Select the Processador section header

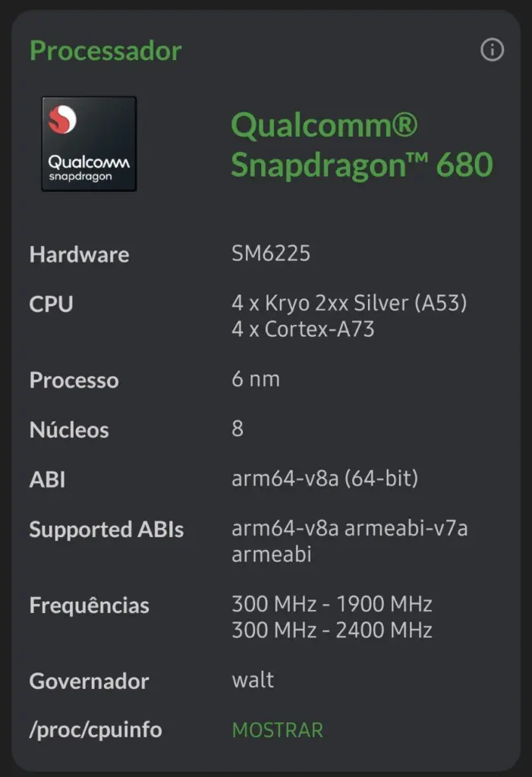pos(105,51)
